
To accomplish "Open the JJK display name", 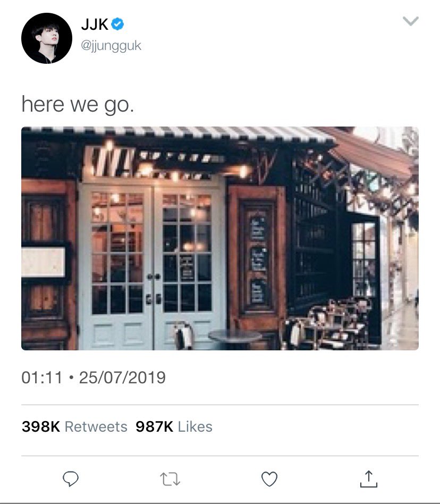I will click(95, 24).
